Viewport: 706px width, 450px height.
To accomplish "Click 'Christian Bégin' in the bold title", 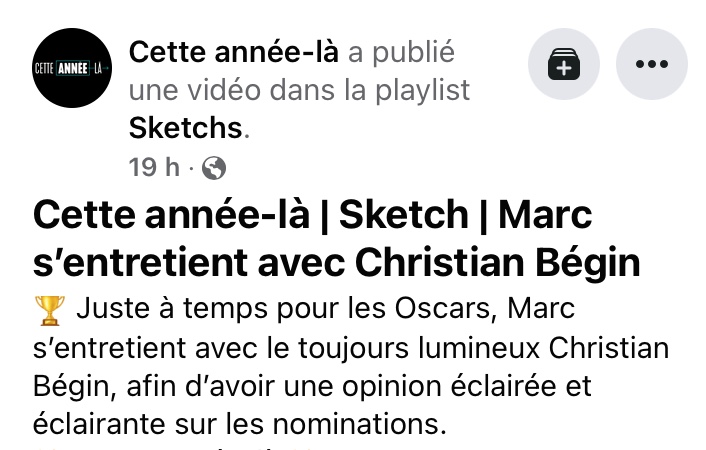I will (x=498, y=263).
